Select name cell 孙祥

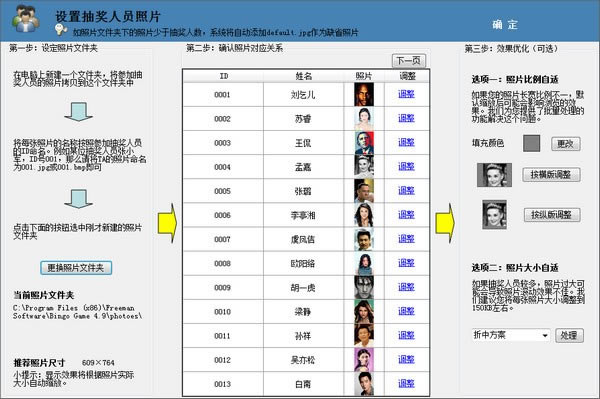pyautogui.click(x=303, y=335)
